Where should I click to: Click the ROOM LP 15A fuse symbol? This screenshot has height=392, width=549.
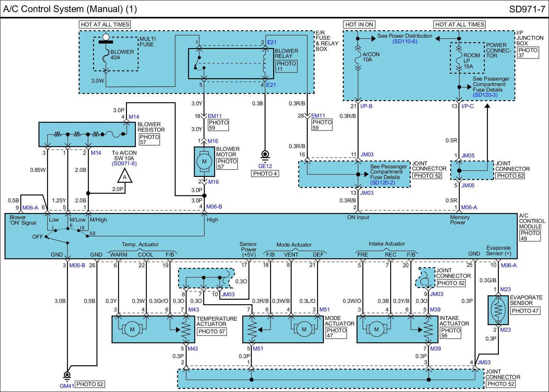[459, 60]
